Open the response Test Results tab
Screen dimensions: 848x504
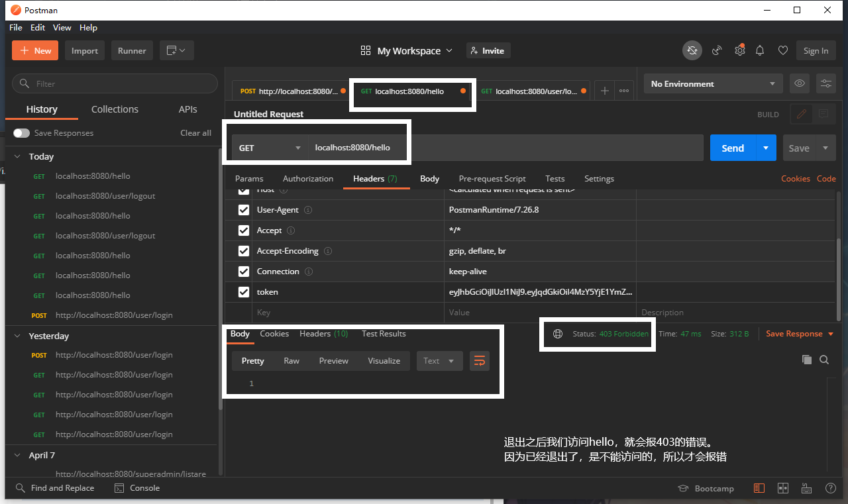384,334
